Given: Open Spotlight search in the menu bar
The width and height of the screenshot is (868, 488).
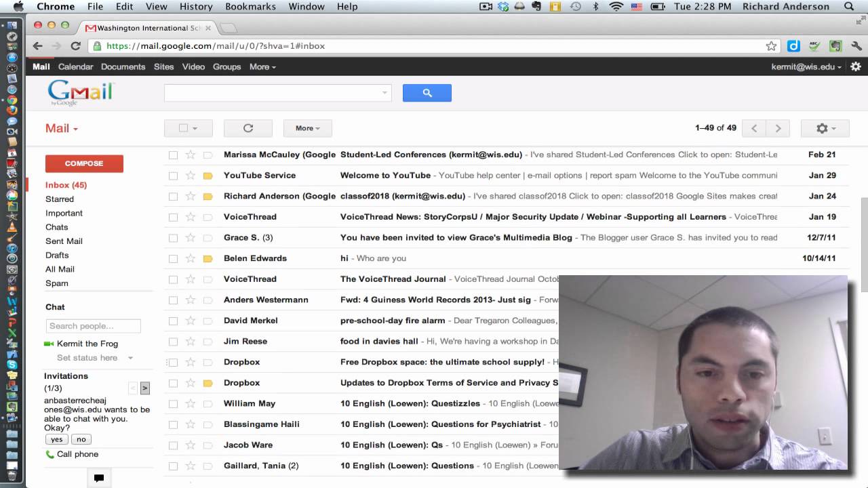Looking at the screenshot, I should point(849,7).
